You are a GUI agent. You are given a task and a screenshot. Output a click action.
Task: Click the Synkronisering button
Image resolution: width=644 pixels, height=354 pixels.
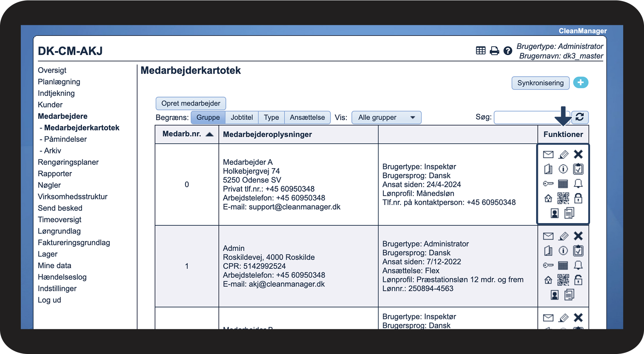pos(540,83)
